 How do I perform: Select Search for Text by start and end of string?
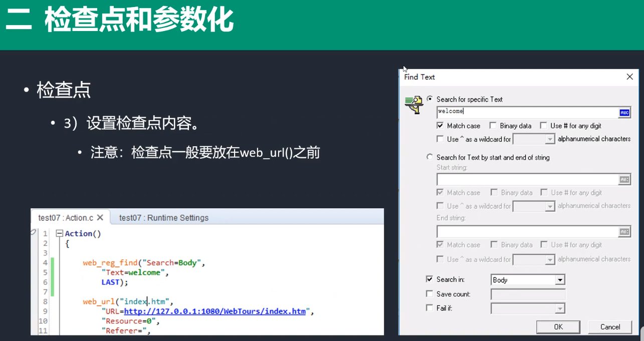pos(430,157)
